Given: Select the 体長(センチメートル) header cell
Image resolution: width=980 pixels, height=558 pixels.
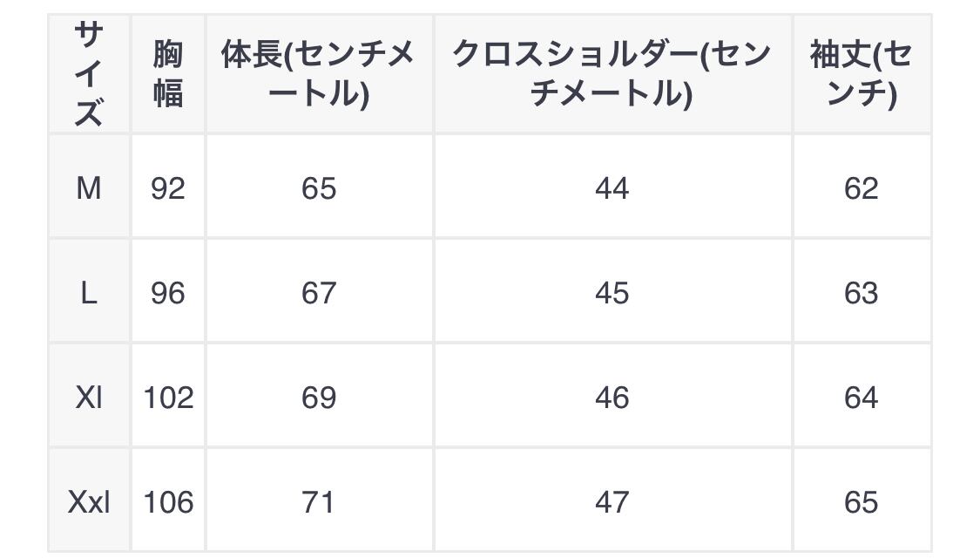Looking at the screenshot, I should [x=318, y=74].
